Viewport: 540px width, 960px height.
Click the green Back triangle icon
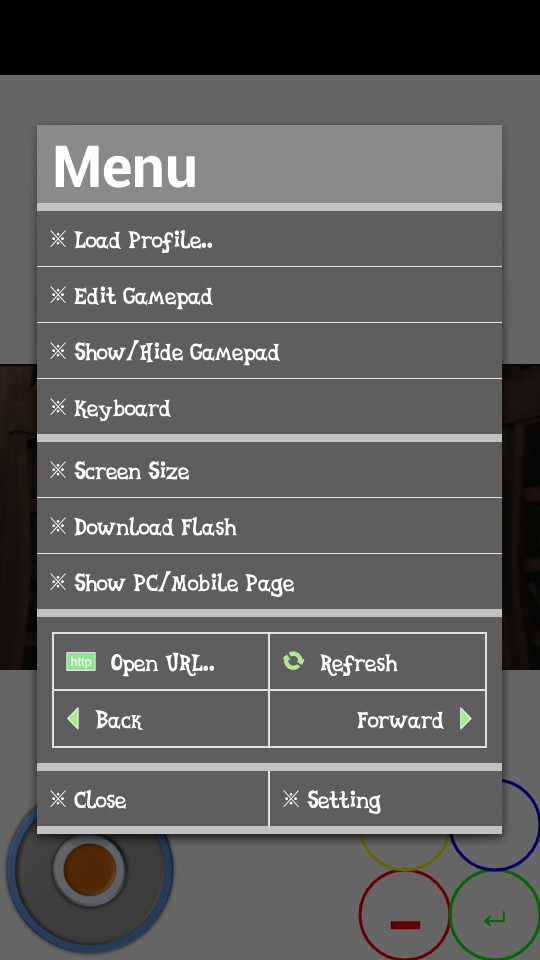pyautogui.click(x=73, y=718)
